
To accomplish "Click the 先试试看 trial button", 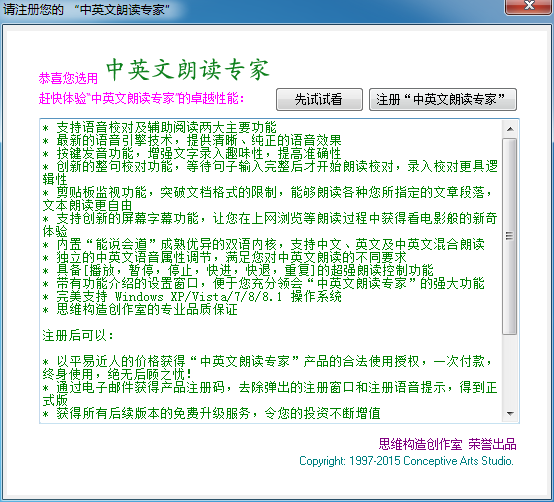I will (x=319, y=99).
